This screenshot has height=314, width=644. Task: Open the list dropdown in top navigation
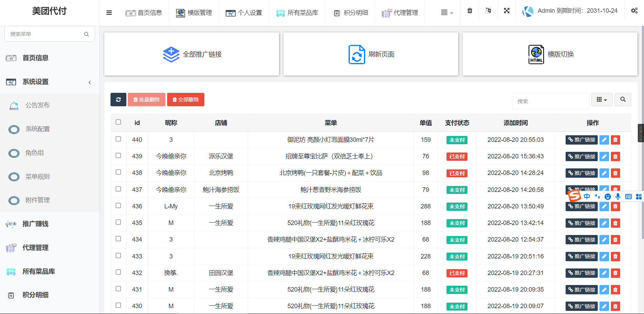point(447,13)
